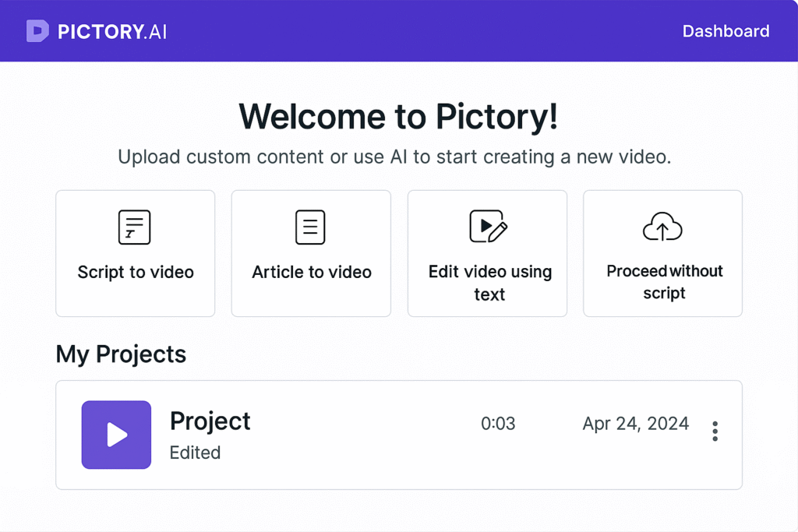Image resolution: width=798 pixels, height=532 pixels.
Task: Play the Project video thumbnail
Action: [116, 435]
